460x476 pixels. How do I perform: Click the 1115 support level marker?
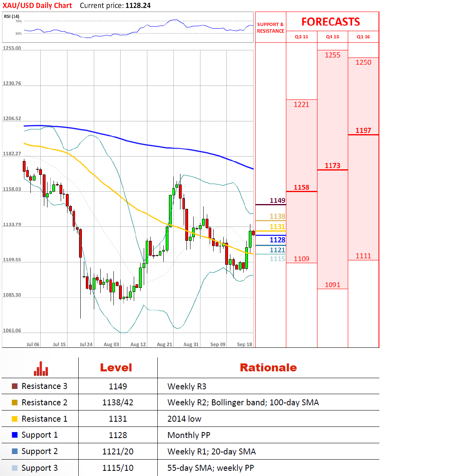tap(278, 259)
